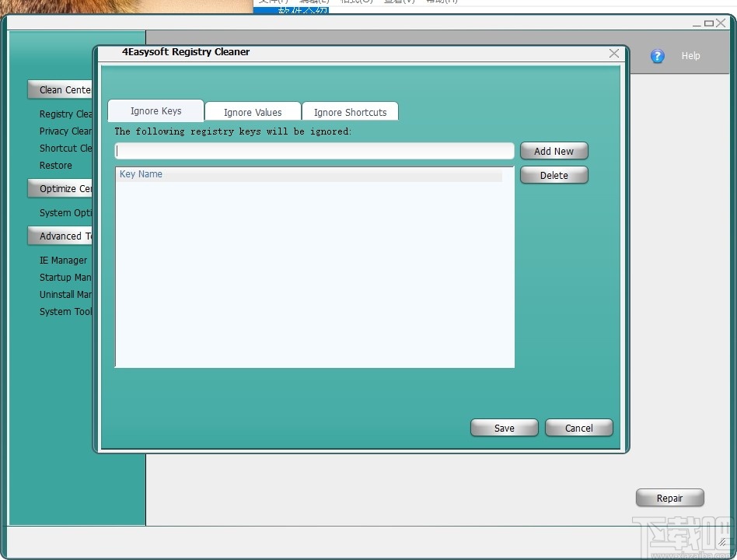Select Startup Manager in the sidebar
Image resolution: width=737 pixels, height=560 pixels.
pos(65,277)
